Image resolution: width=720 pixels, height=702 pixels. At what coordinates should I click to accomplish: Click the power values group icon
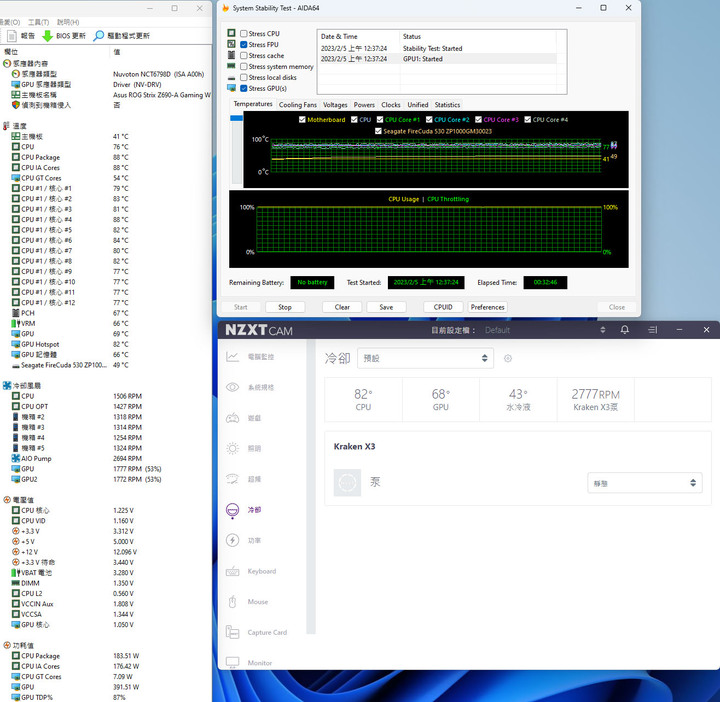7,645
